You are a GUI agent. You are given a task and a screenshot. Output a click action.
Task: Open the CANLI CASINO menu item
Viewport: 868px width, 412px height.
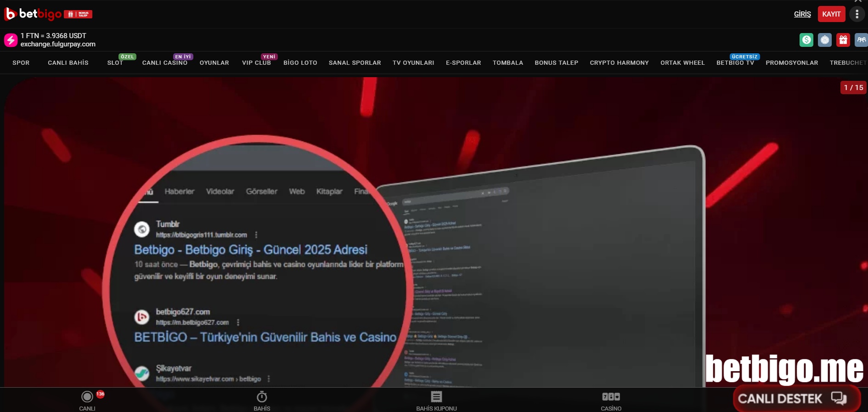pyautogui.click(x=165, y=63)
